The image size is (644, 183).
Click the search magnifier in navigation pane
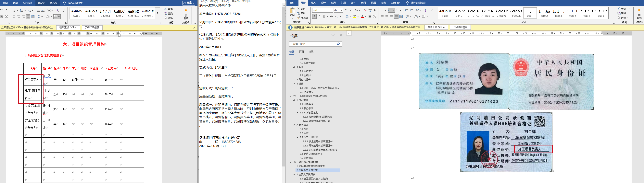pyautogui.click(x=338, y=44)
